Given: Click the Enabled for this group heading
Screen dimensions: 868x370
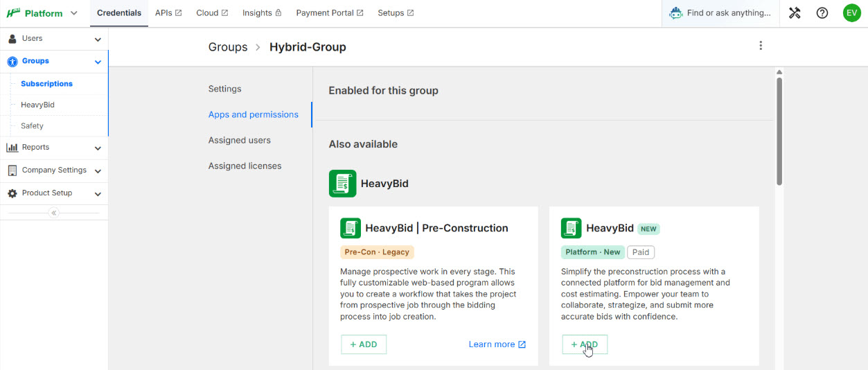Looking at the screenshot, I should tap(383, 90).
